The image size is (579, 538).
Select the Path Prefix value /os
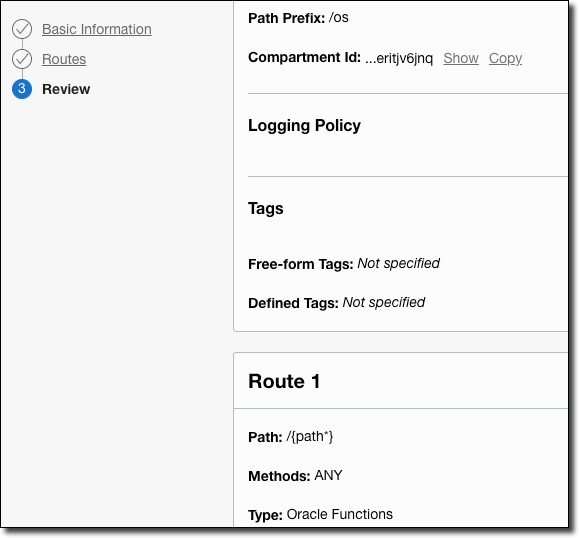pyautogui.click(x=339, y=18)
